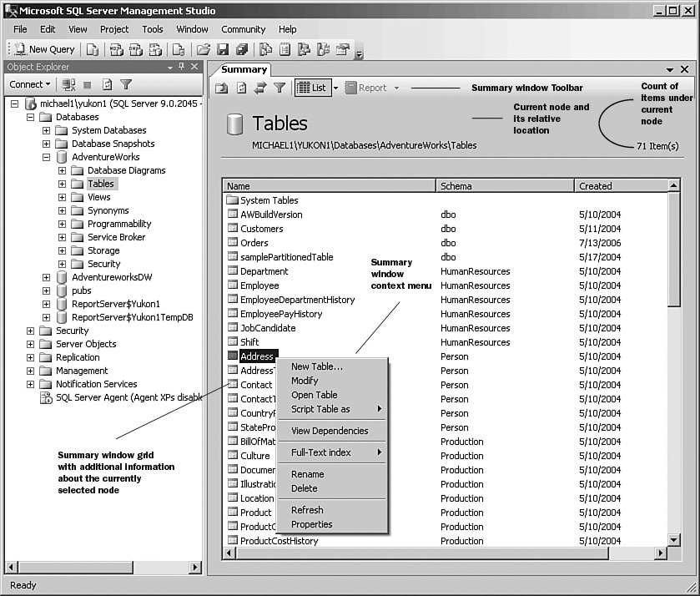This screenshot has width=700, height=596.
Task: Click the Database Engine Query icon
Action: [x=93, y=49]
